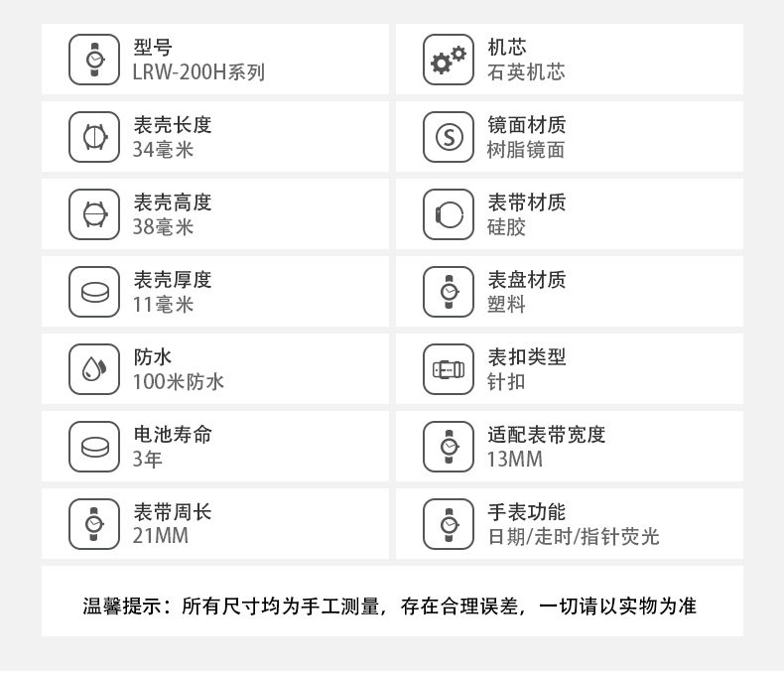The height and width of the screenshot is (673, 784).
Task: Select the 100米防水 water resistance text
Action: (x=179, y=382)
